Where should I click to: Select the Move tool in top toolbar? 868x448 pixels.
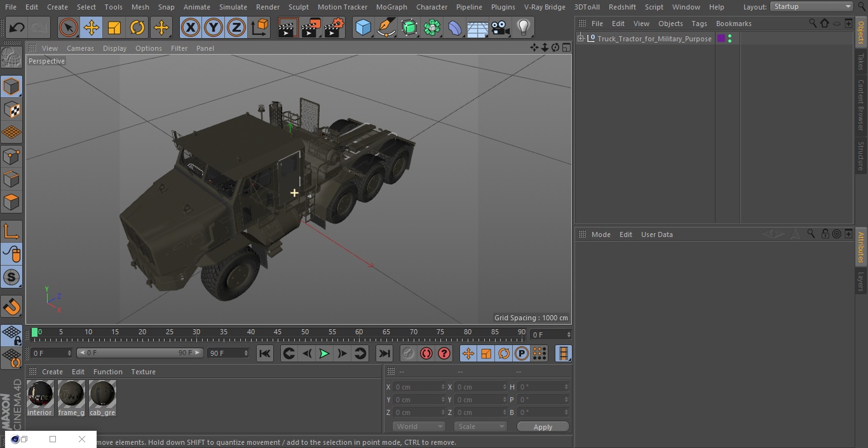coord(92,27)
